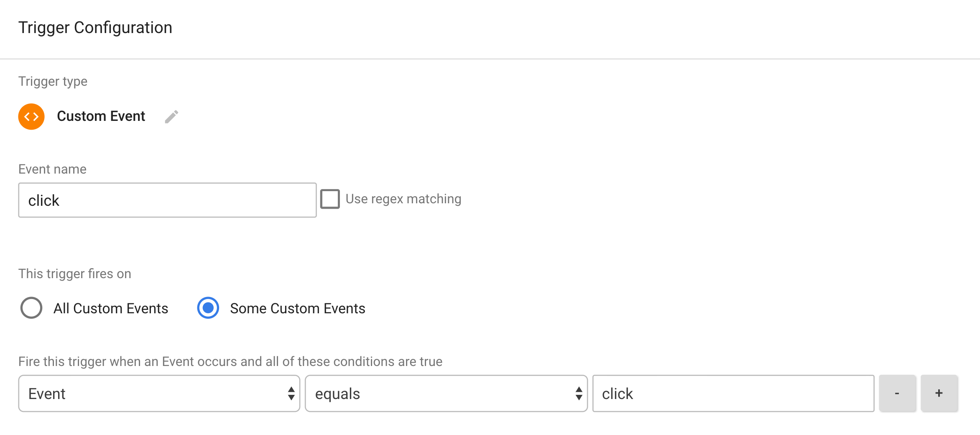The image size is (980, 435).
Task: Click the All Custom Events label text
Action: pyautogui.click(x=111, y=308)
